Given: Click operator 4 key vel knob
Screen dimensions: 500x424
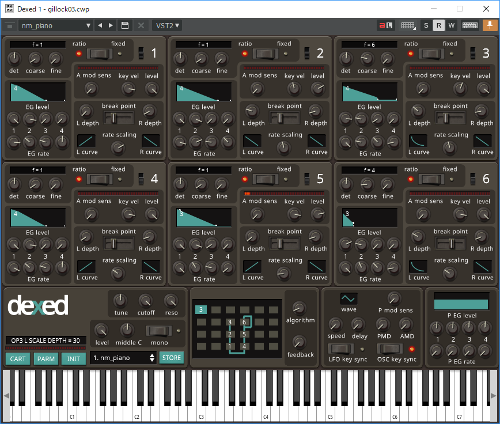Looking at the screenshot, I should [129, 215].
